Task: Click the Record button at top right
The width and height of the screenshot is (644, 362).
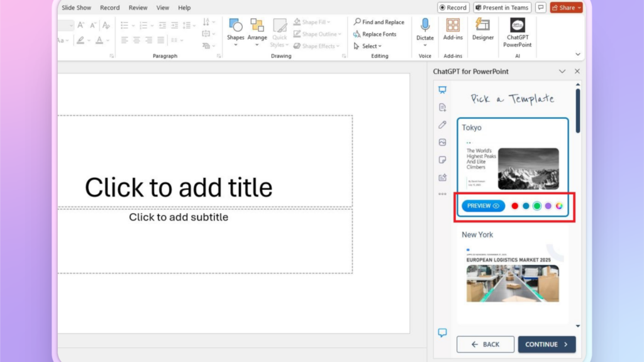Action: (453, 8)
